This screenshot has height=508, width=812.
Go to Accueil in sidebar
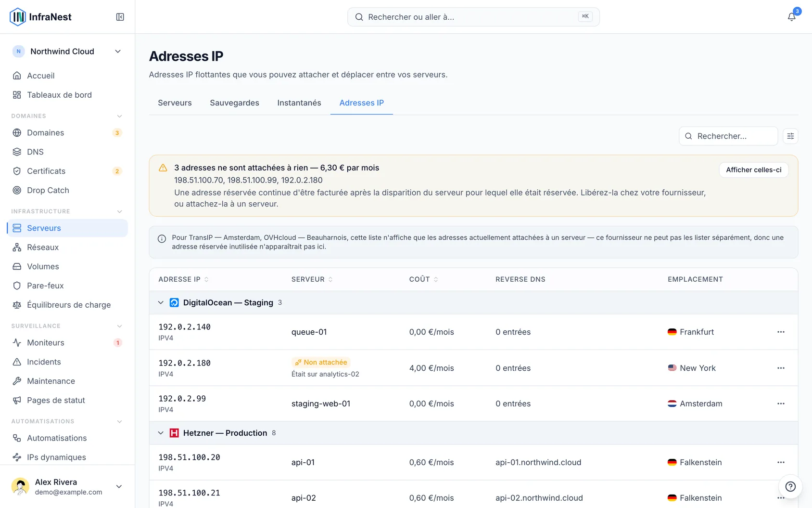pyautogui.click(x=67, y=76)
